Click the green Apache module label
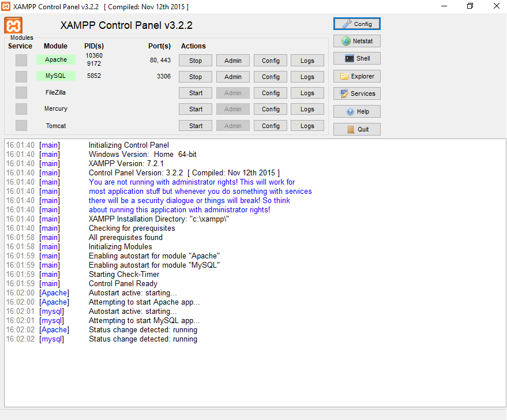The image size is (507, 420). 55,59
